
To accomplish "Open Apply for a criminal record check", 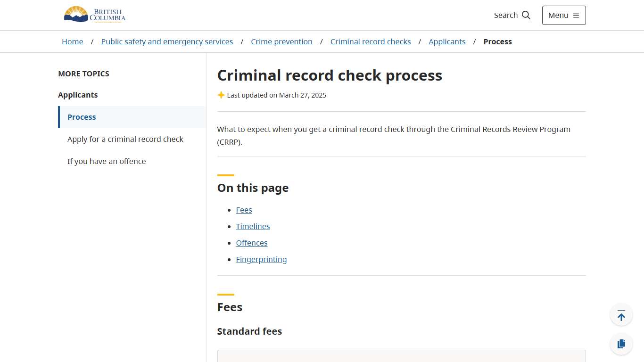I will click(125, 139).
